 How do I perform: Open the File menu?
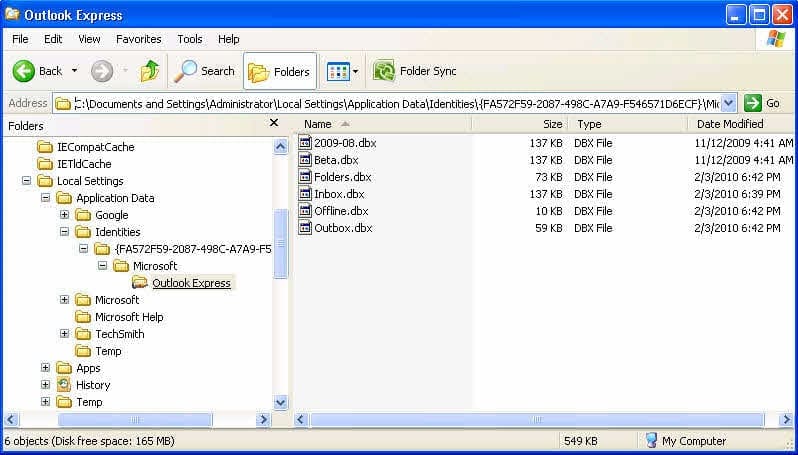click(20, 39)
